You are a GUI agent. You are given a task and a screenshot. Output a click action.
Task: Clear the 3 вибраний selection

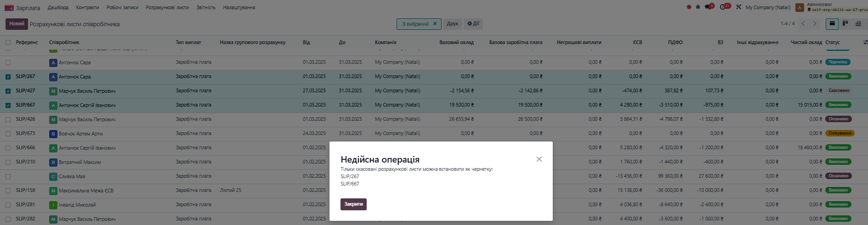click(435, 24)
